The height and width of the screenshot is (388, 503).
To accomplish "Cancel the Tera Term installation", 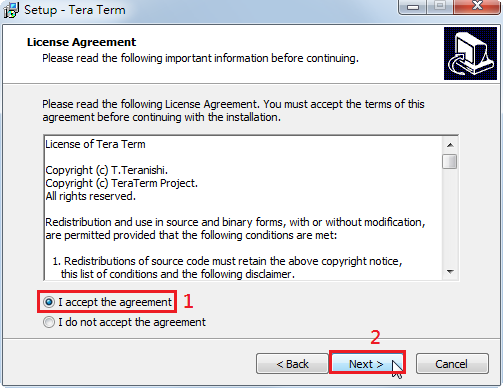I will click(x=452, y=364).
